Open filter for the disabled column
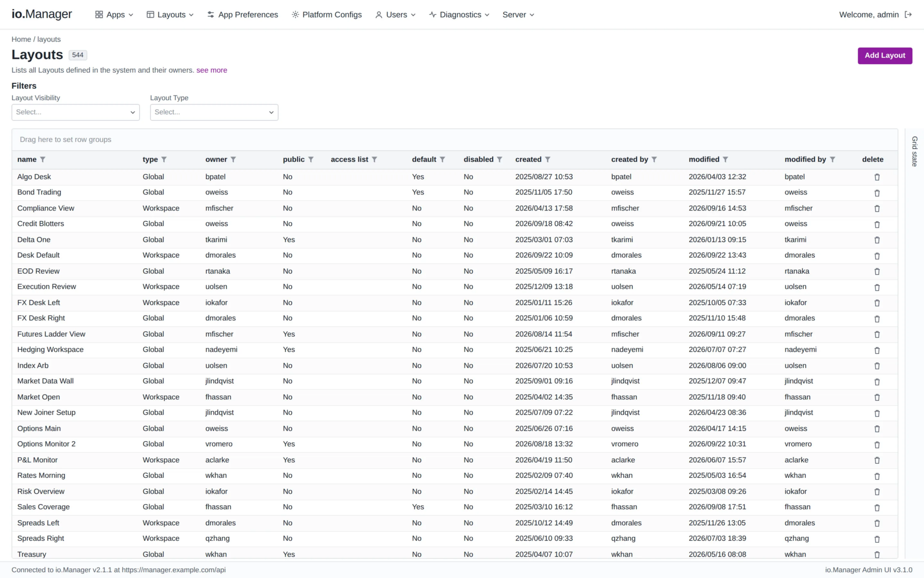This screenshot has width=924, height=578. point(500,159)
